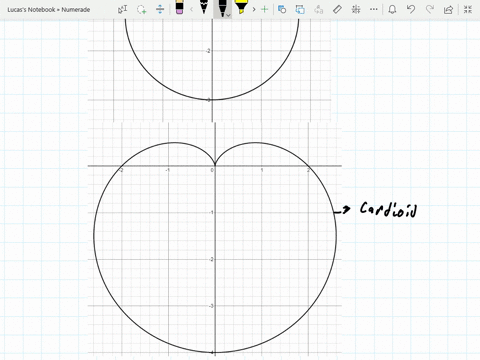Image resolution: width=480 pixels, height=360 pixels.
Task: Show previous pens with left chevron
Action: (191, 9)
